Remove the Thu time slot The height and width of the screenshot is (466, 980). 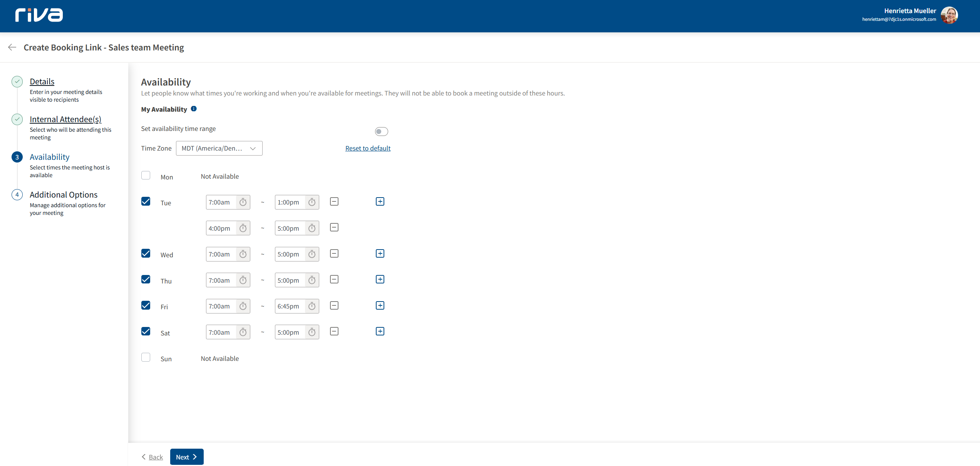334,279
